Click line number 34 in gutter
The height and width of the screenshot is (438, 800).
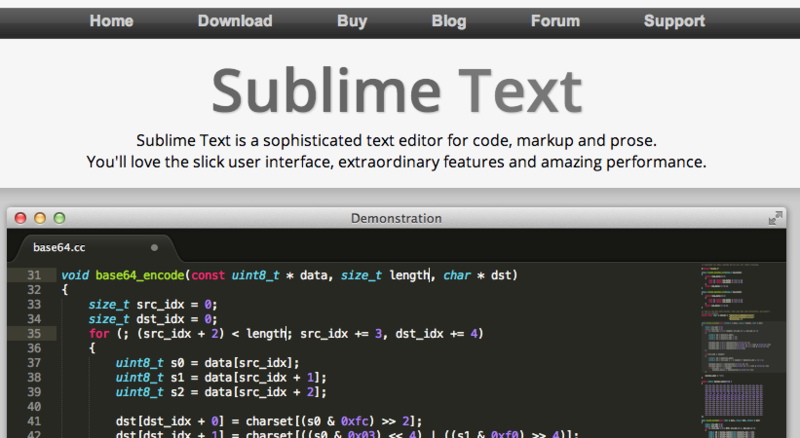tap(34, 319)
